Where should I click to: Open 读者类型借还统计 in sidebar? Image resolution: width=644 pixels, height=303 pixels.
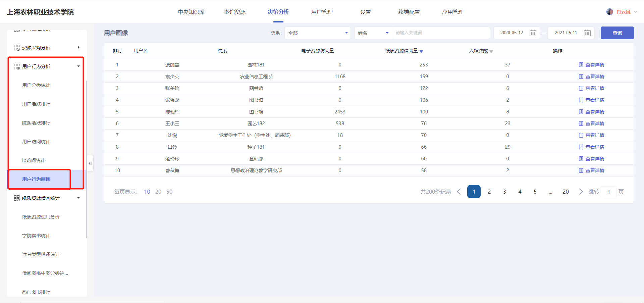pos(41,254)
